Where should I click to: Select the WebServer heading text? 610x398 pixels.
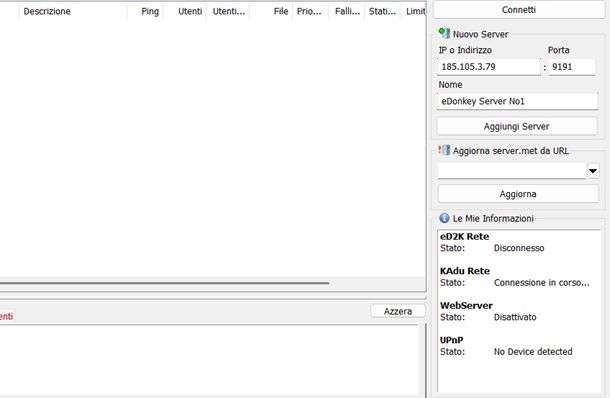tap(466, 305)
